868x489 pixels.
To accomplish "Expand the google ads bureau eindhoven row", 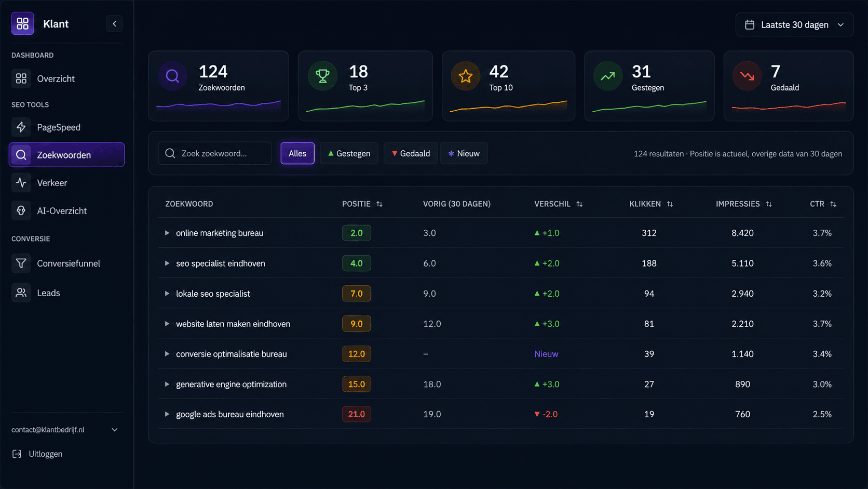I will click(x=167, y=414).
